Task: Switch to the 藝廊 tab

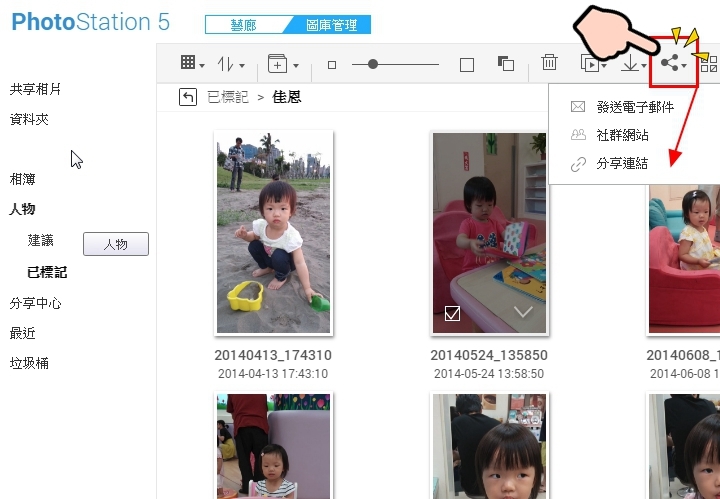Action: coord(243,25)
